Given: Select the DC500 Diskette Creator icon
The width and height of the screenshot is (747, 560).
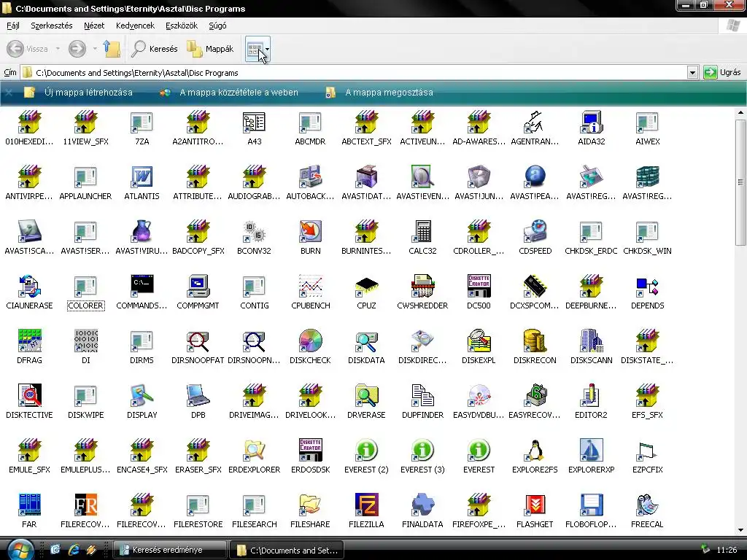Looking at the screenshot, I should tap(479, 287).
